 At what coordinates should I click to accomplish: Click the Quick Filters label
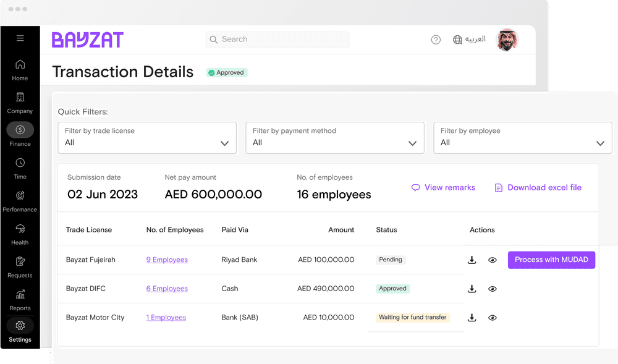83,112
